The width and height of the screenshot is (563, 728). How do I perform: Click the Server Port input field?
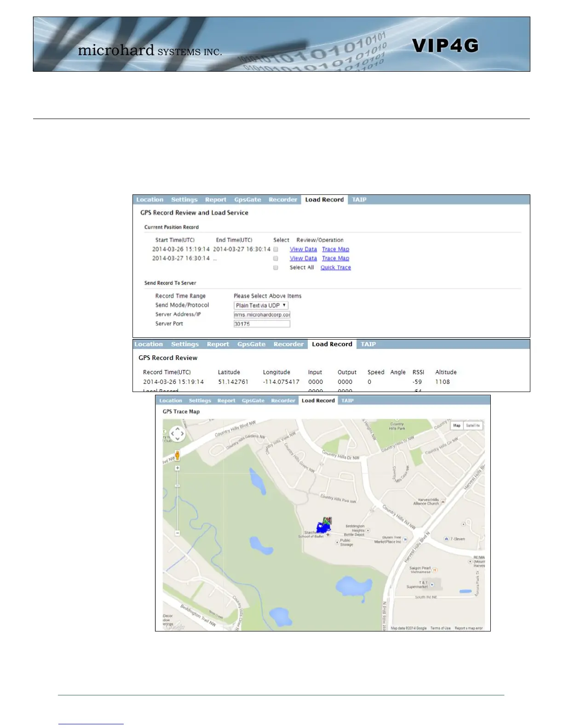pos(262,324)
